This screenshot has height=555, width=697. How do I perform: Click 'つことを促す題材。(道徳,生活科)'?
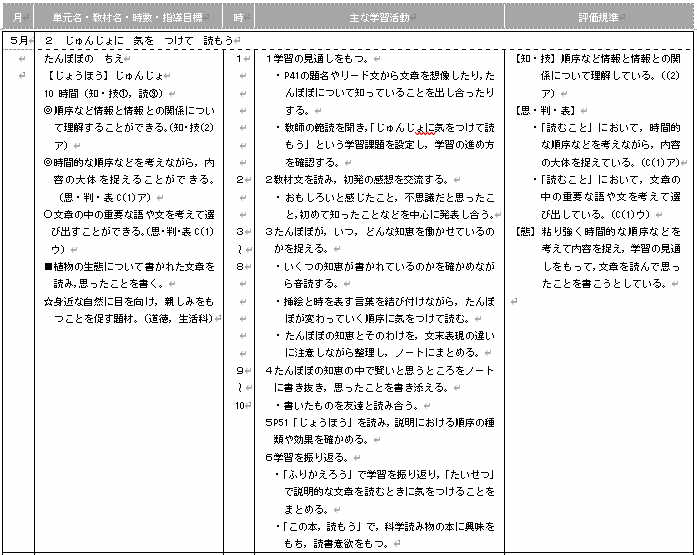tap(134, 319)
